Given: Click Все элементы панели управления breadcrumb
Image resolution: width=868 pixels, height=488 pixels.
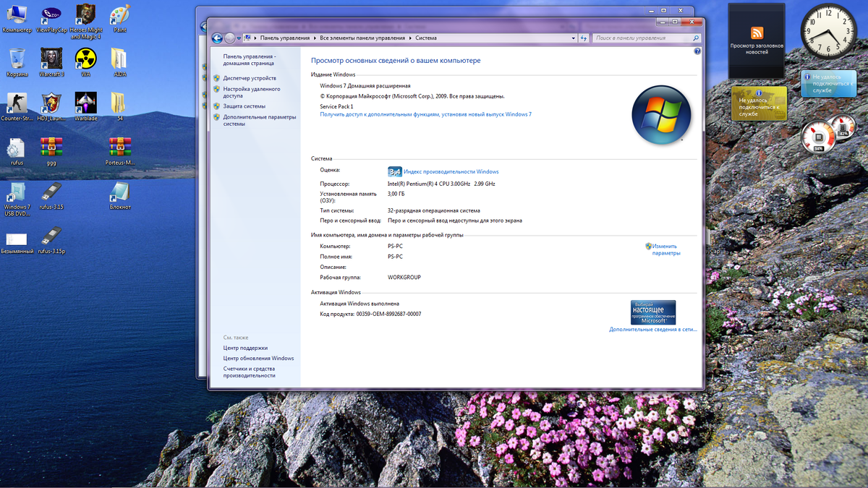Looking at the screenshot, I should point(362,38).
